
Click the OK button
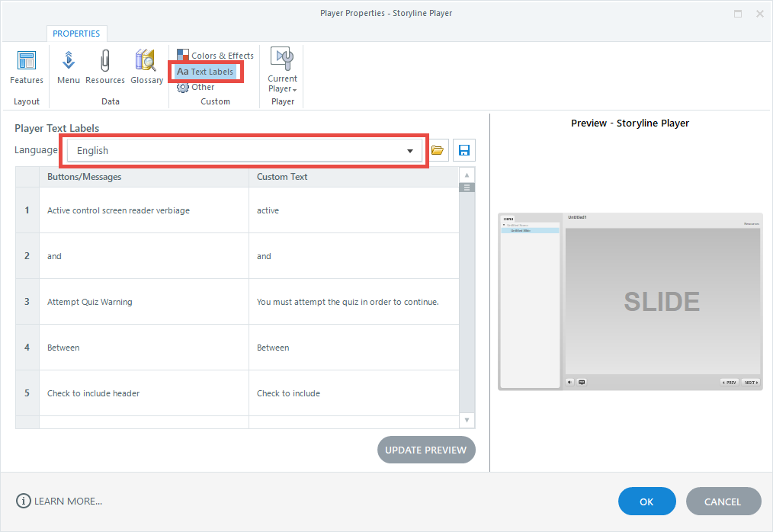[646, 502]
